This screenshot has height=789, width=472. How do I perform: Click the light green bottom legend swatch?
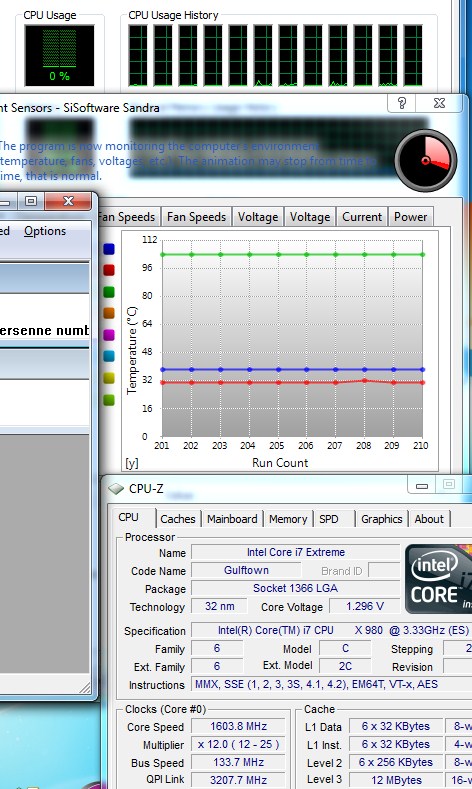tap(109, 400)
